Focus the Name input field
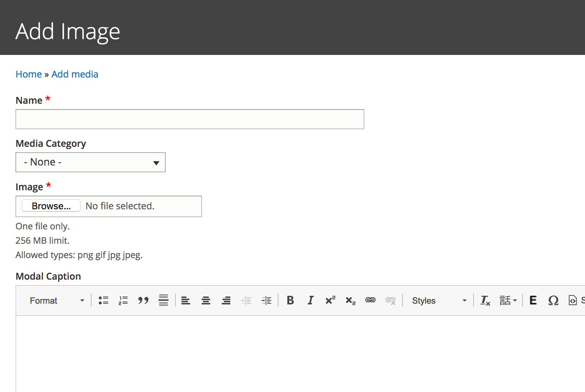This screenshot has height=392, width=585. click(190, 119)
